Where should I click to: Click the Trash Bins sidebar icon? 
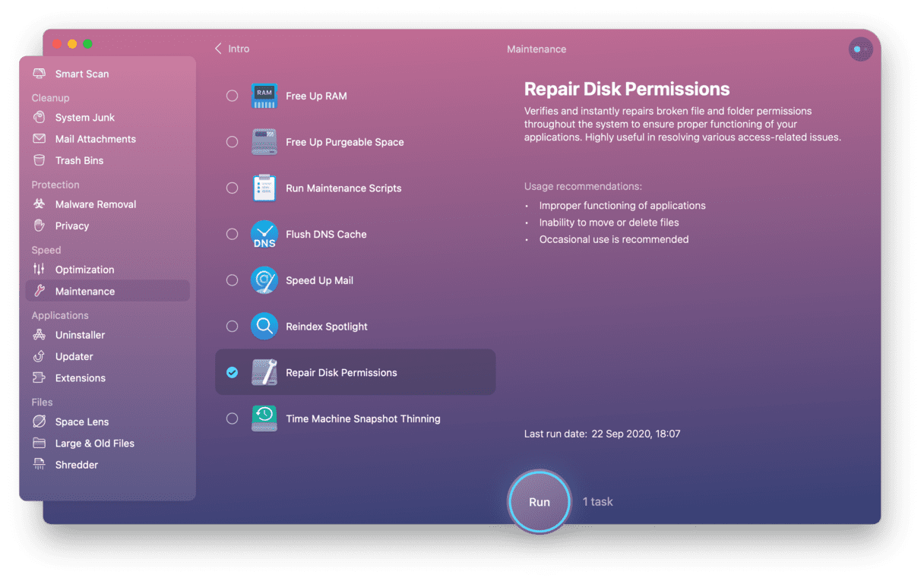[40, 160]
